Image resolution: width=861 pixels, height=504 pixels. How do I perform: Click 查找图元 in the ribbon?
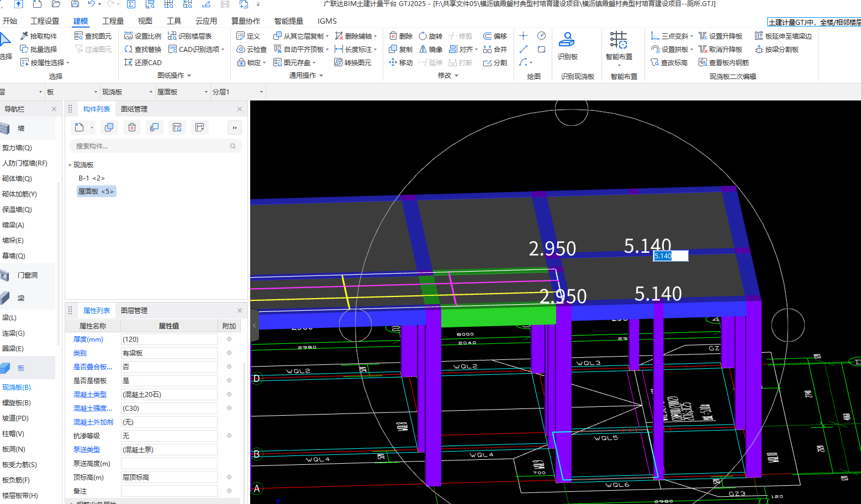click(93, 36)
